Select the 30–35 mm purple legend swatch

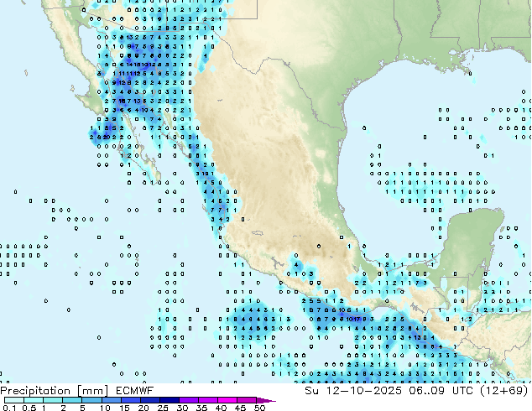coord(189,400)
